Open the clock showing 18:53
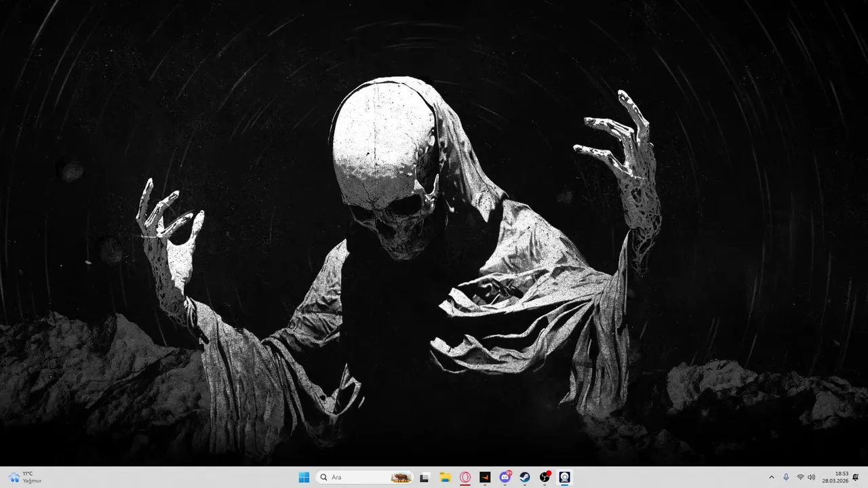This screenshot has width=868, height=488. 835,477
